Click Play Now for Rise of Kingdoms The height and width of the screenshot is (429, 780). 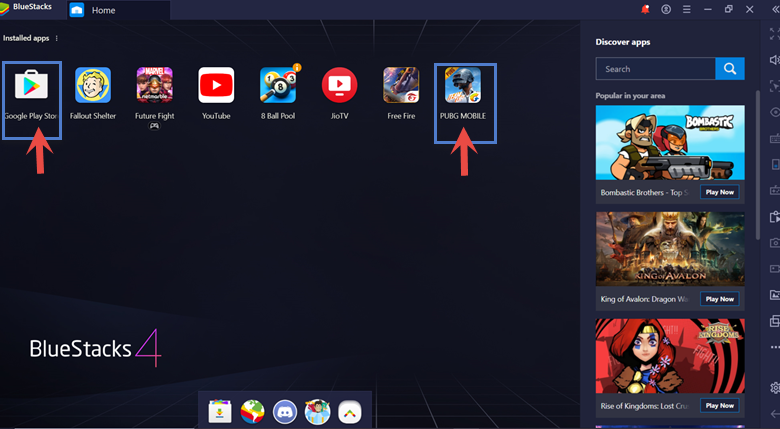click(x=720, y=406)
